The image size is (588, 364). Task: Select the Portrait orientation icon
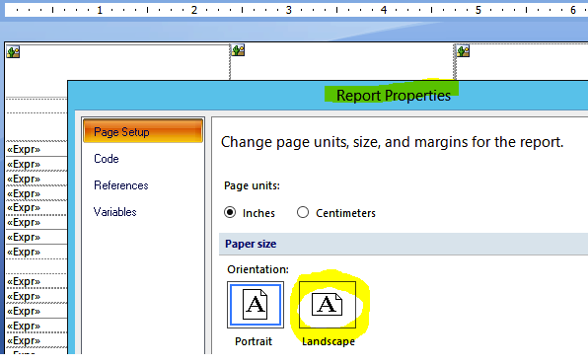pyautogui.click(x=256, y=305)
